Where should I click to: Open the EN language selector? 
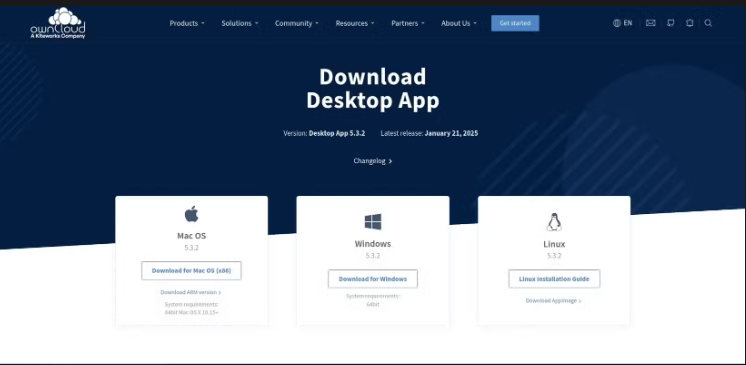point(622,23)
